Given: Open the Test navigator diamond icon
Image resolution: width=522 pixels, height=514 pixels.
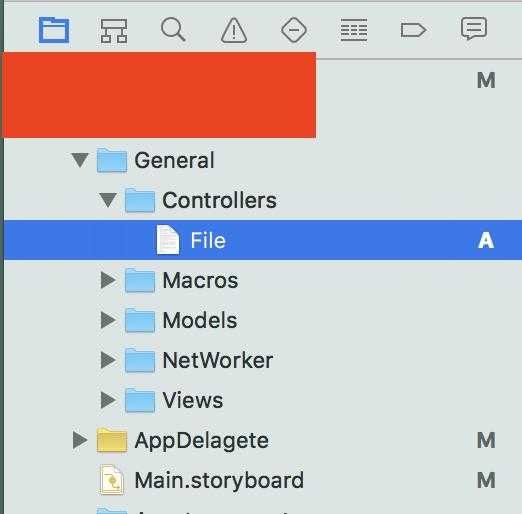Looking at the screenshot, I should point(294,30).
